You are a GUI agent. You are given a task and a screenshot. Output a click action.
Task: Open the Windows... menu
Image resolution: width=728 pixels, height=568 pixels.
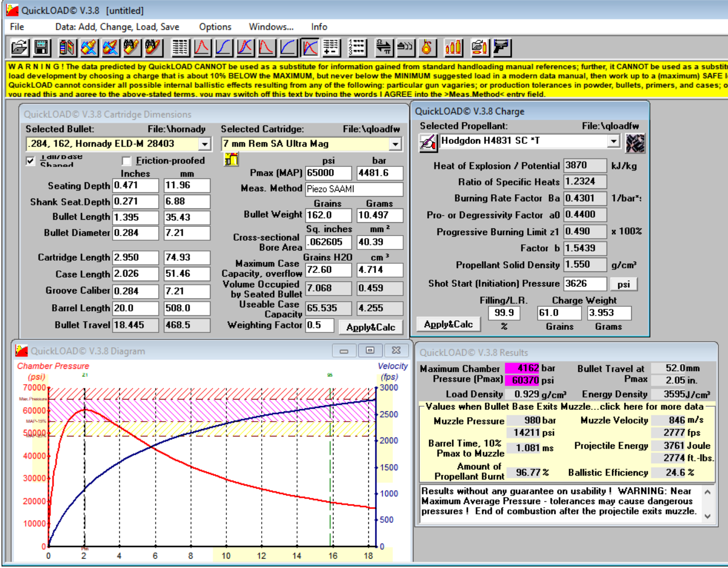point(271,27)
